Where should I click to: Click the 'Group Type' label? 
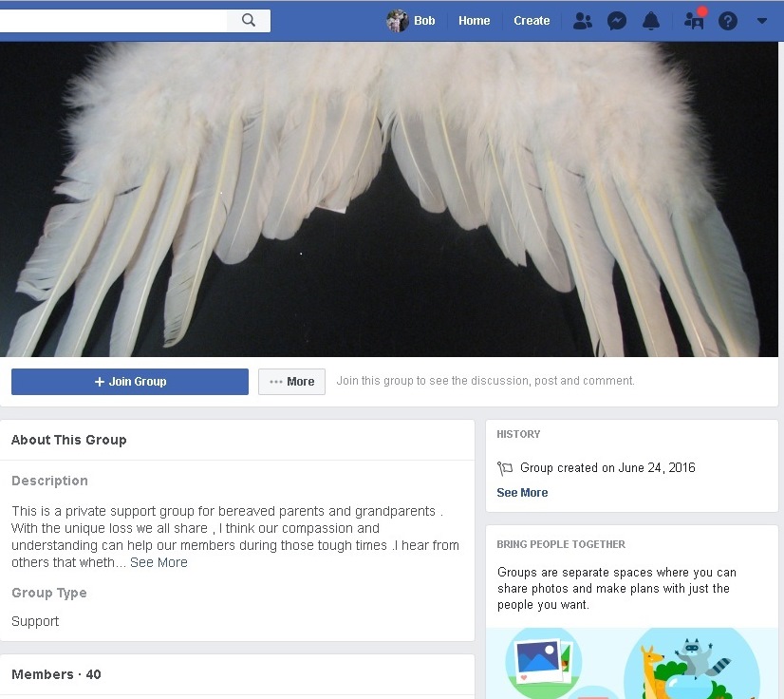point(49,593)
